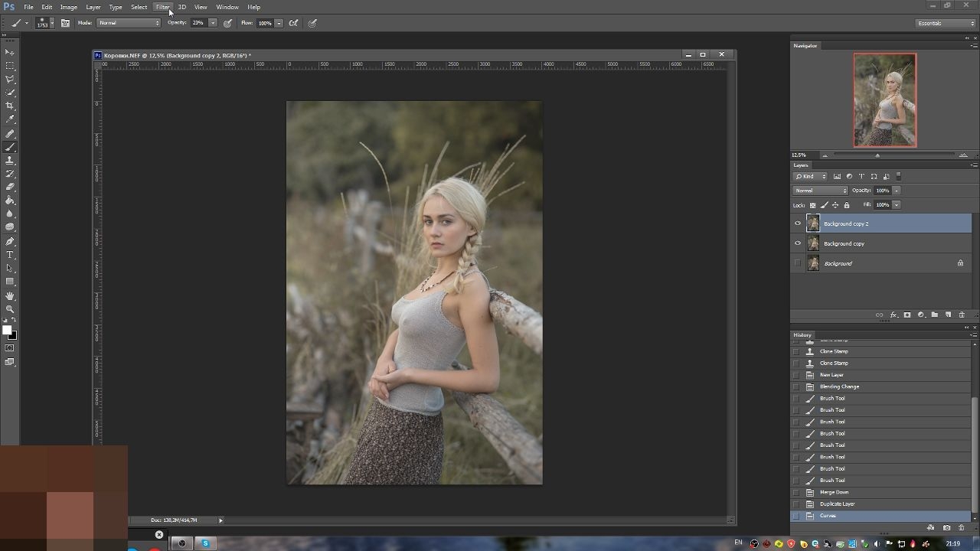Open the Layers panel tab
Screen dimensions: 980x551
(801, 165)
